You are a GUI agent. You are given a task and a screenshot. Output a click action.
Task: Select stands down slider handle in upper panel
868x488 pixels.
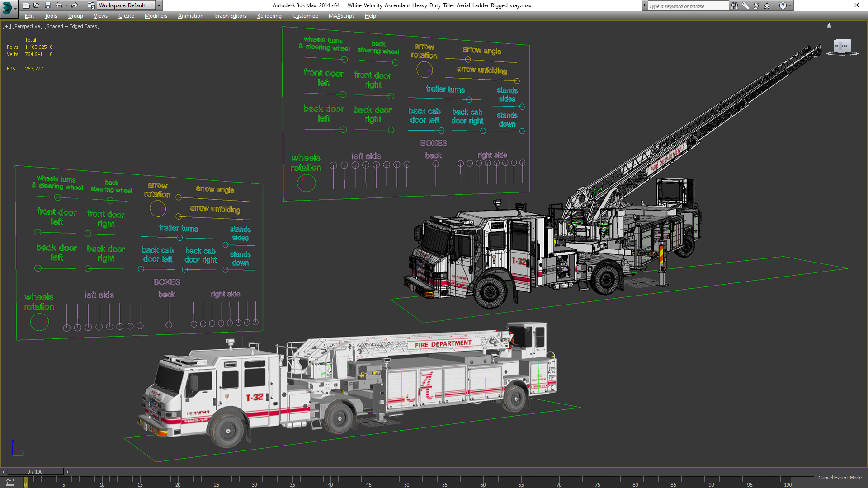coord(522,131)
